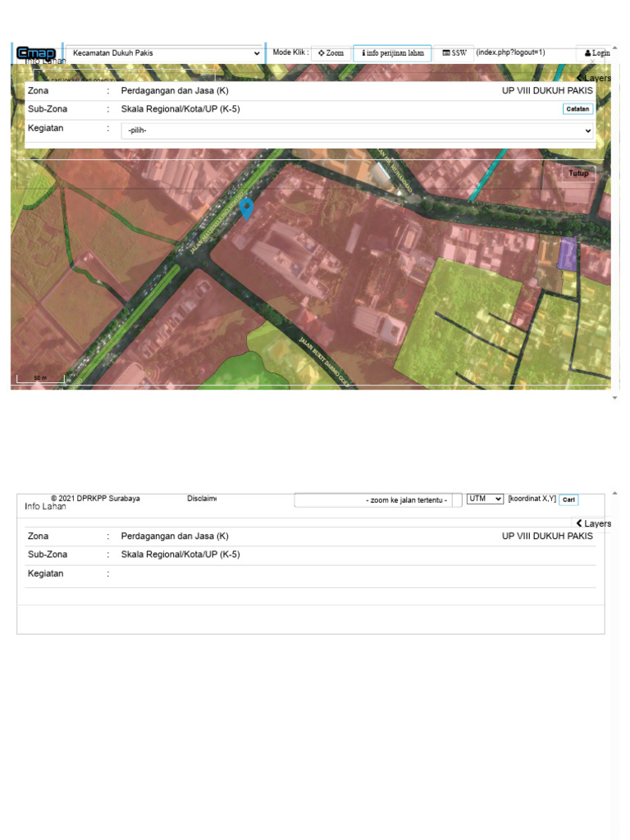Open the Kegiatan -pilih- dropdown

358,130
